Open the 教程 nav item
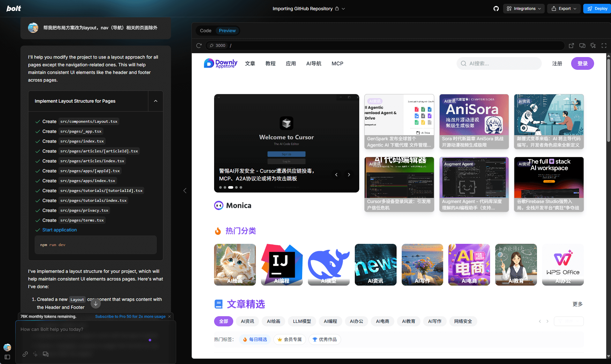This screenshot has width=611, height=364. [x=271, y=63]
